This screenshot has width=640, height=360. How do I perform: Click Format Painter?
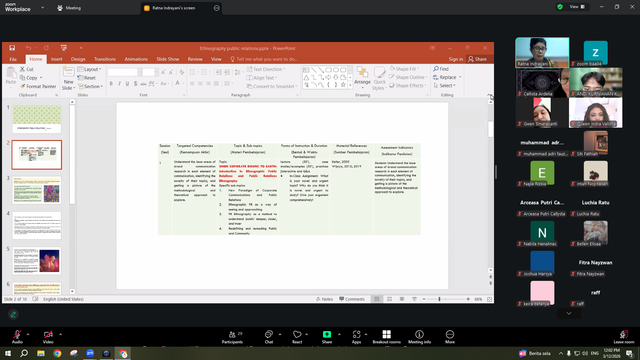tap(38, 87)
